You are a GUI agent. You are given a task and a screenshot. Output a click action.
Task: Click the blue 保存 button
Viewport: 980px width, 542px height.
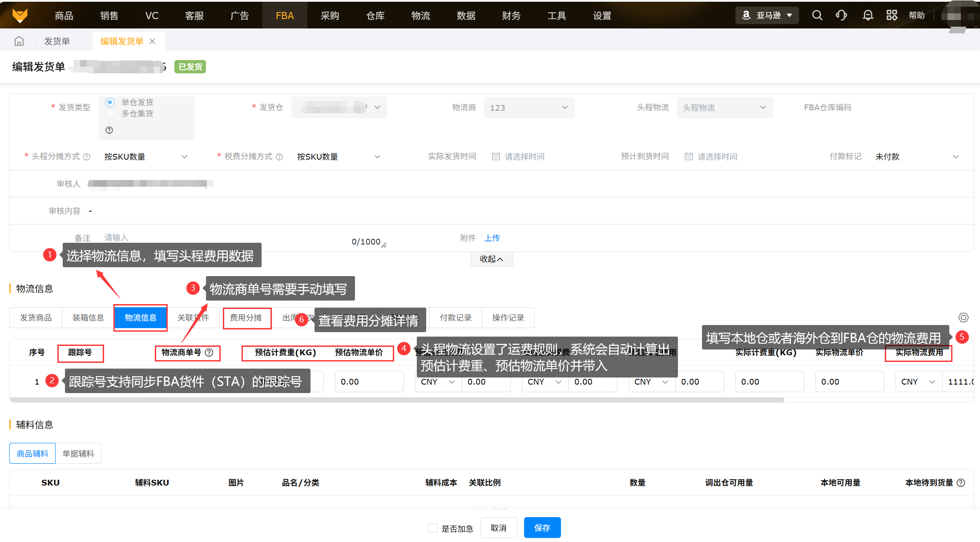542,528
